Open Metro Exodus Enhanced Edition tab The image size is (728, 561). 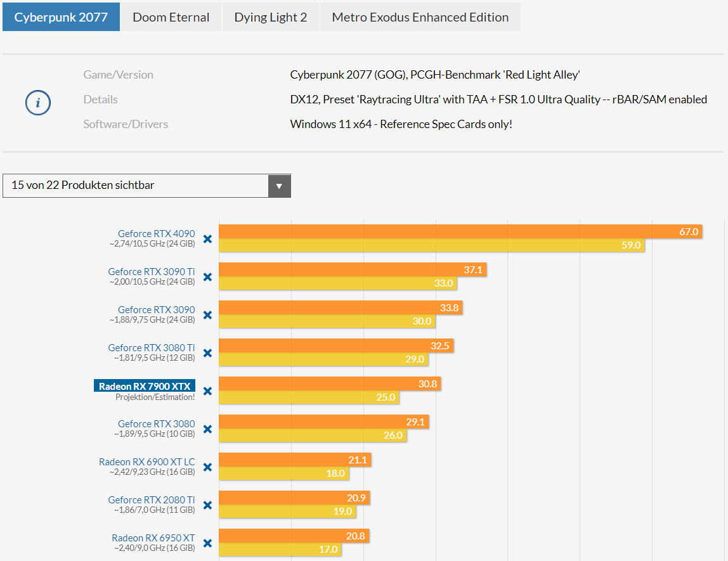pos(420,17)
